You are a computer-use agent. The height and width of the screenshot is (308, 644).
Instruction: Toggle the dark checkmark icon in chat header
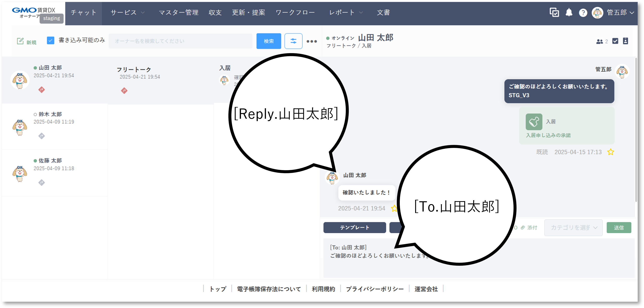pos(615,41)
